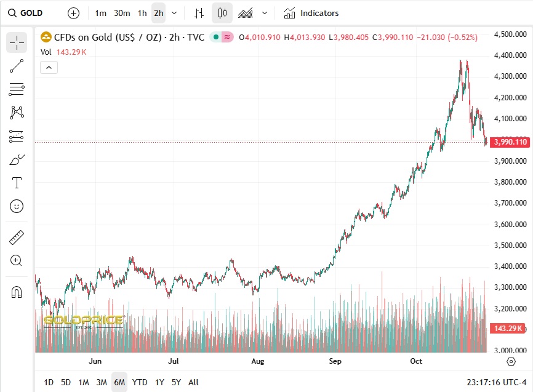
Task: Open the chart type dropdown arrow
Action: (265, 13)
